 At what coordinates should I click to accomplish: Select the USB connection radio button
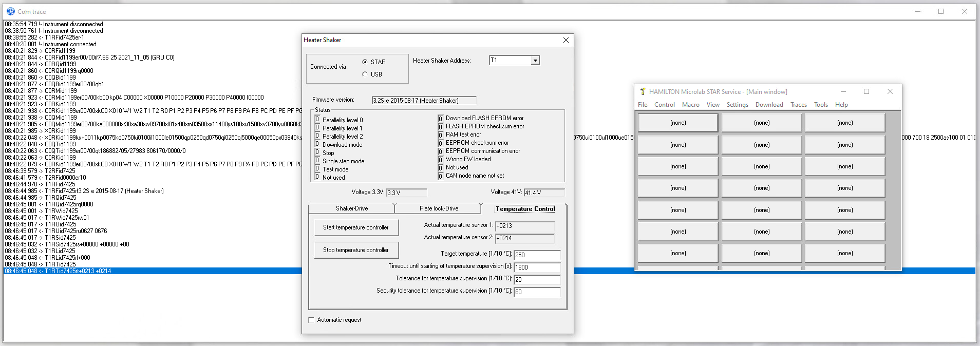(365, 74)
